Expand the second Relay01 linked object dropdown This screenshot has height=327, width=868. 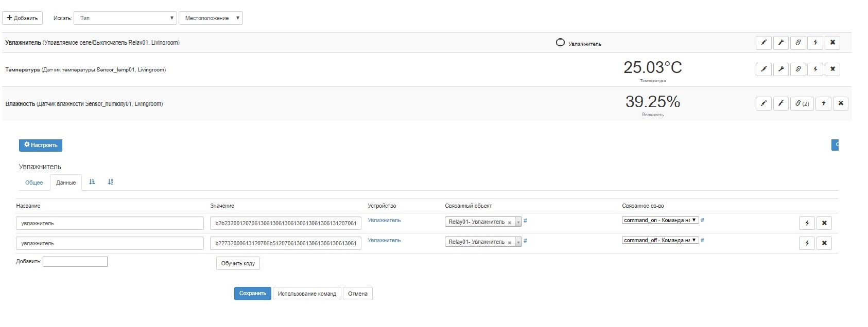518,242
